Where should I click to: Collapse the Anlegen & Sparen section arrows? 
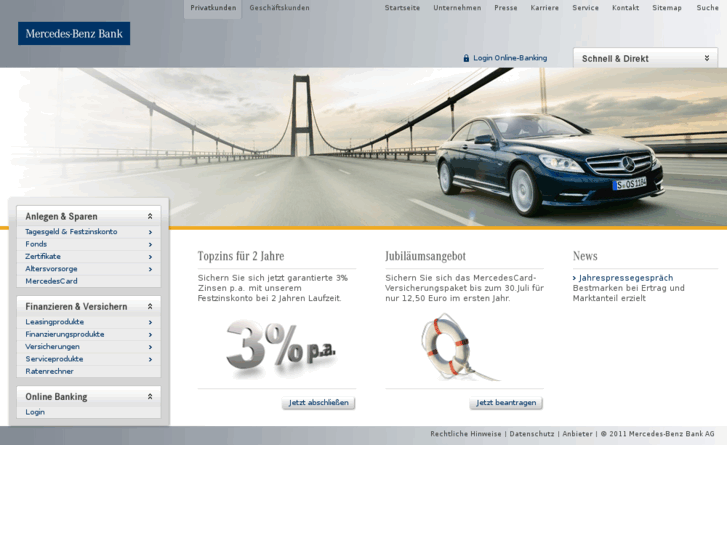pos(150,216)
